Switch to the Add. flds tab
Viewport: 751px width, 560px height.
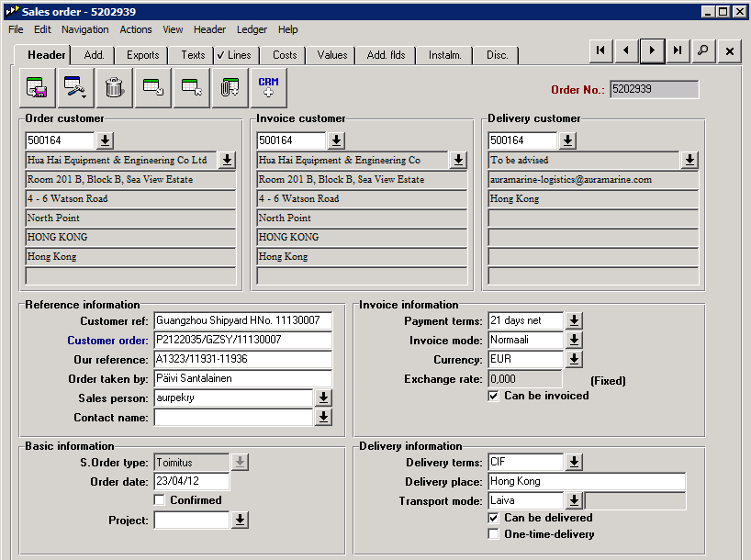pos(386,55)
